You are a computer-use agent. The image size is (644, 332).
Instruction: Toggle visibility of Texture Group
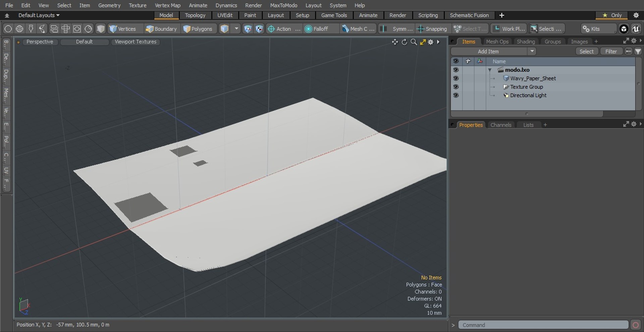click(x=455, y=87)
